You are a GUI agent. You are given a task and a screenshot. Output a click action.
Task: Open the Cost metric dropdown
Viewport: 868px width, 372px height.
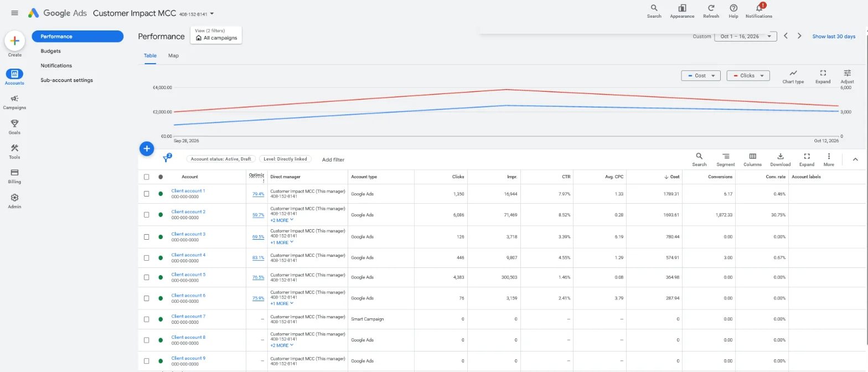(x=701, y=76)
